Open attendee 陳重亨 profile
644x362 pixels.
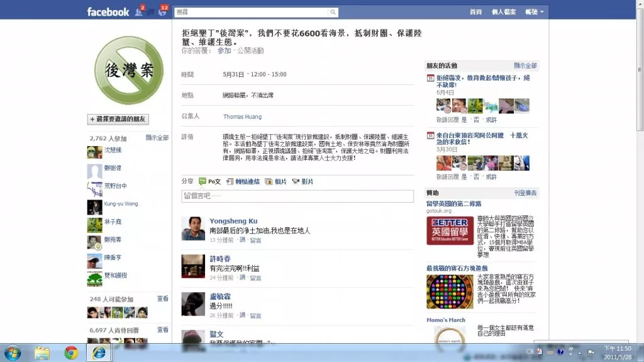click(113, 257)
